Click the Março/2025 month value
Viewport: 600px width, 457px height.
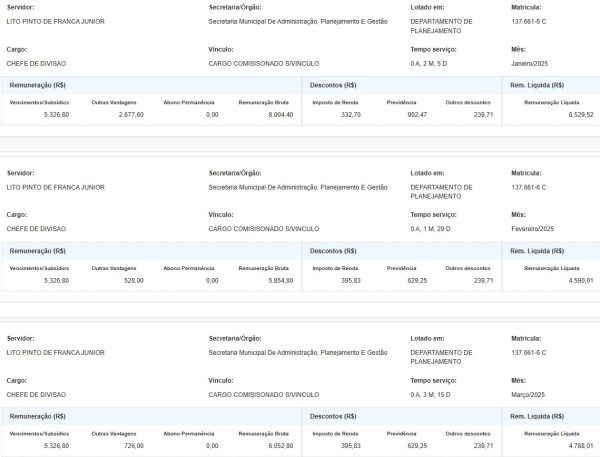pyautogui.click(x=529, y=393)
